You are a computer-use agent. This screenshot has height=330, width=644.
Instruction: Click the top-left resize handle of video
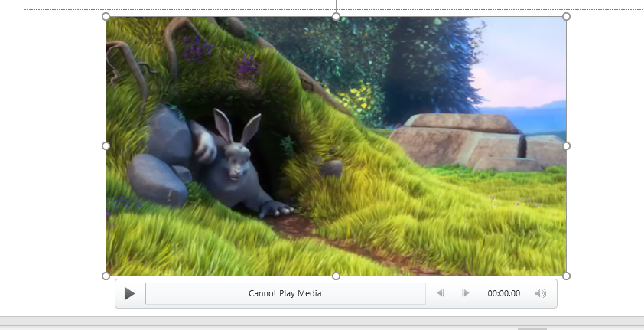(106, 16)
